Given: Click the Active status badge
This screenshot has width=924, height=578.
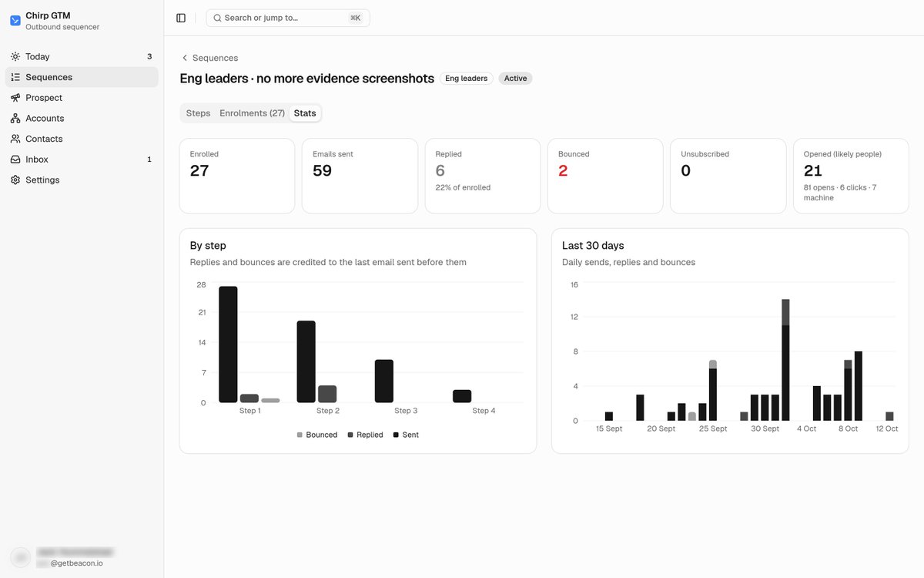Looking at the screenshot, I should [x=515, y=79].
